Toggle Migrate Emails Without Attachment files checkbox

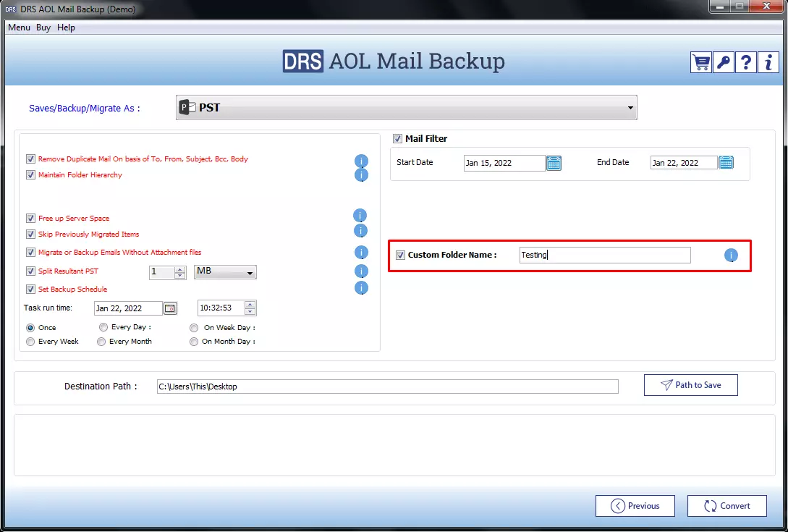coord(30,253)
